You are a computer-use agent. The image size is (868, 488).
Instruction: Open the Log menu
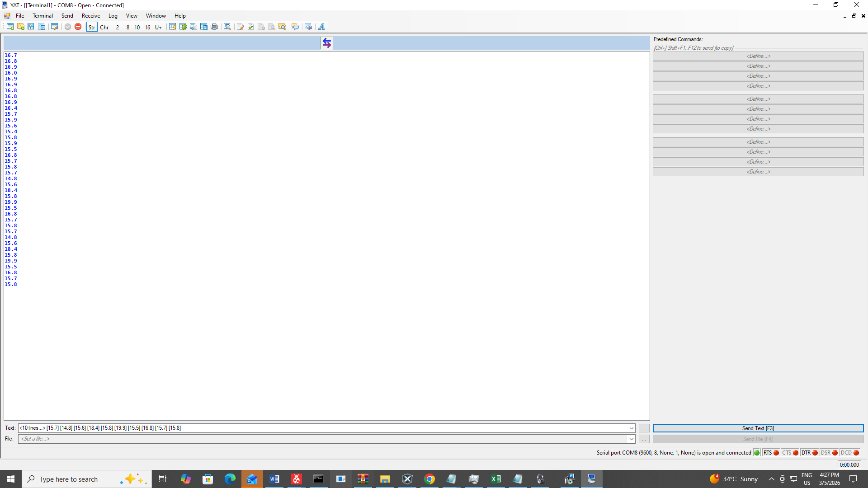point(113,16)
